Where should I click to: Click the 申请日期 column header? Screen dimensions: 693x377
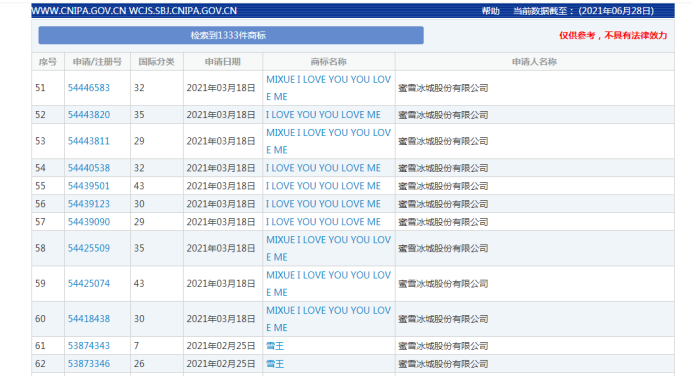[x=223, y=62]
